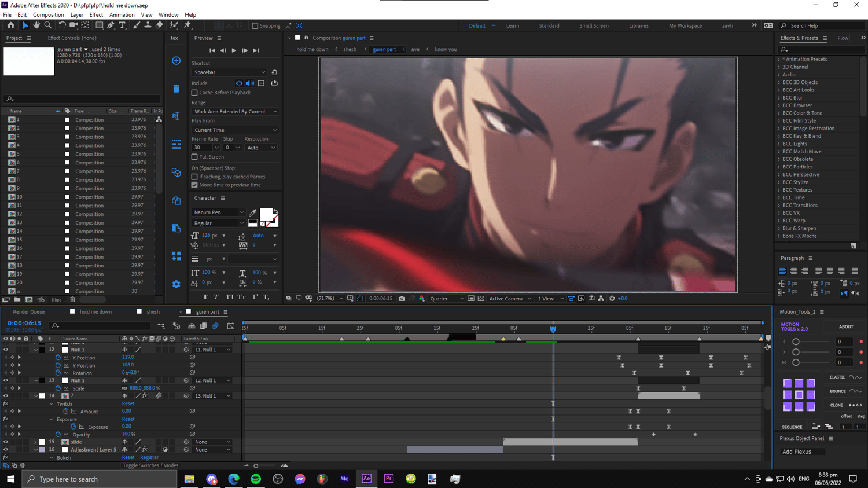Delete selected project item with trash icon
Viewport: 868px width, 488px height.
click(x=72, y=300)
